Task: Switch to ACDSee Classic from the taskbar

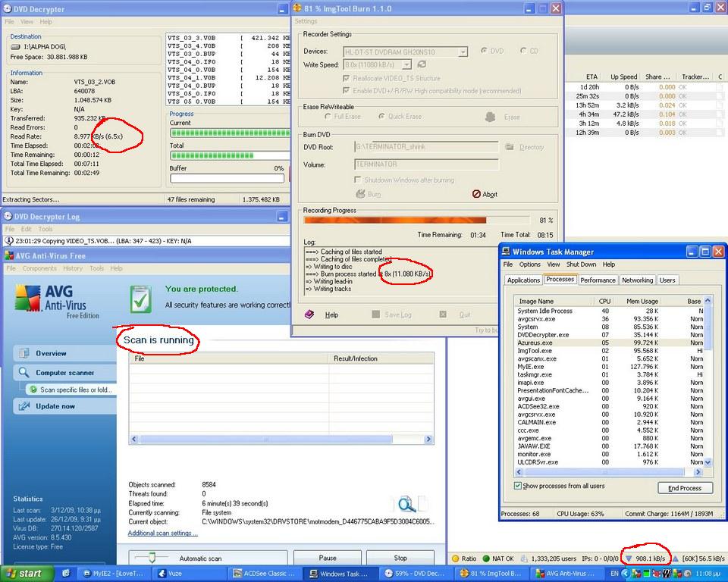Action: click(x=265, y=574)
